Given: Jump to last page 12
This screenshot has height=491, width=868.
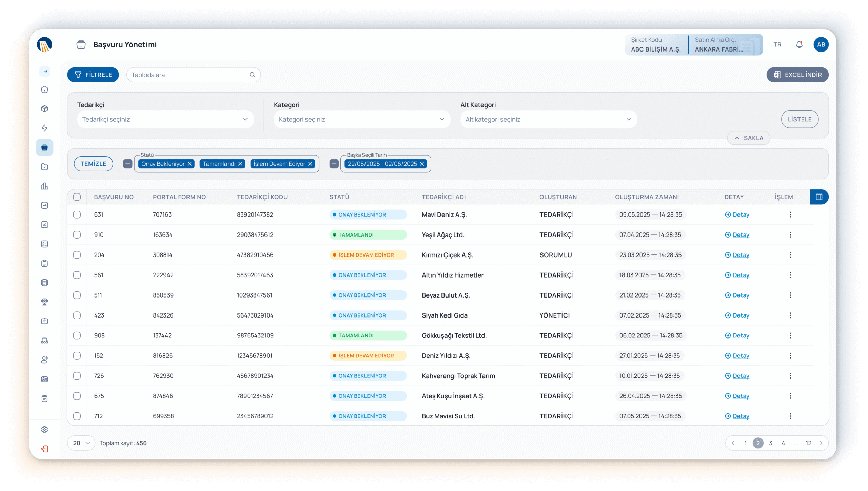Looking at the screenshot, I should pos(809,443).
